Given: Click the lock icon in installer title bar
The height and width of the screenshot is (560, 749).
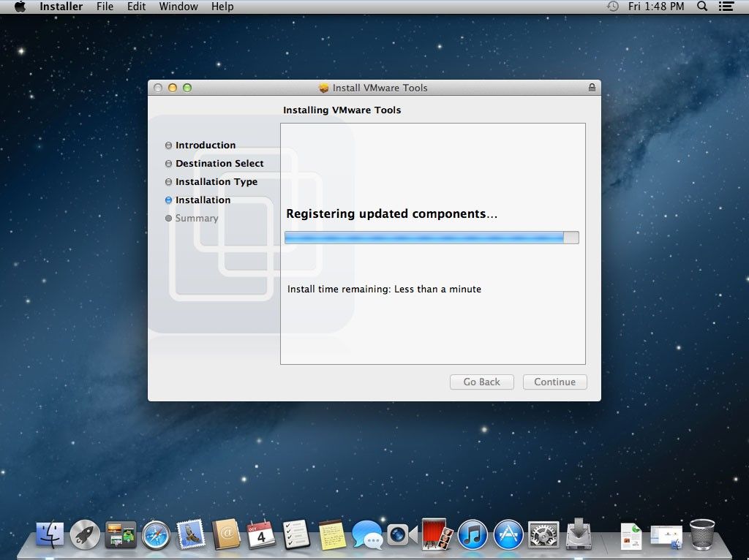Looking at the screenshot, I should tap(592, 88).
